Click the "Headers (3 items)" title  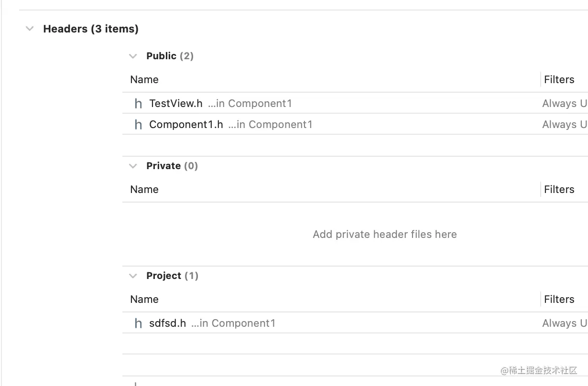pyautogui.click(x=91, y=29)
